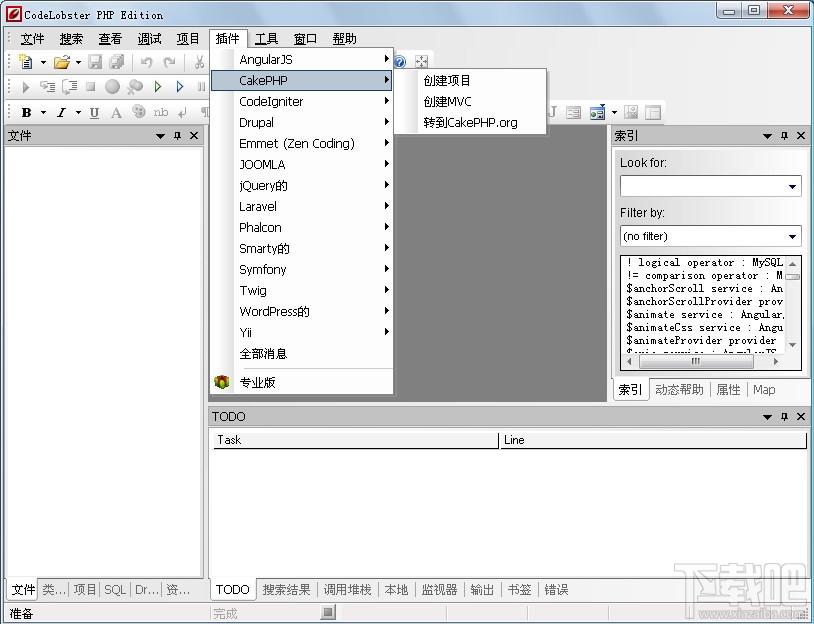Click the Save floppy disk icon
The image size is (814, 624).
(95, 62)
